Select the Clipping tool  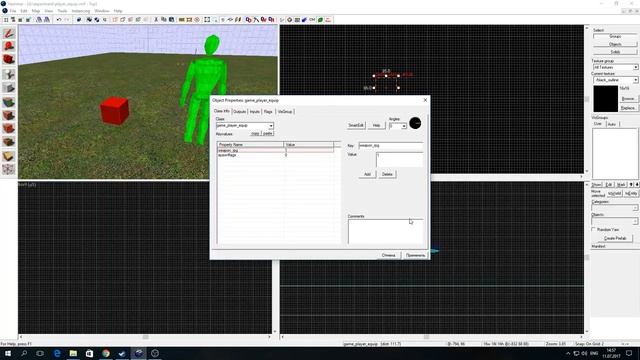tap(9, 156)
